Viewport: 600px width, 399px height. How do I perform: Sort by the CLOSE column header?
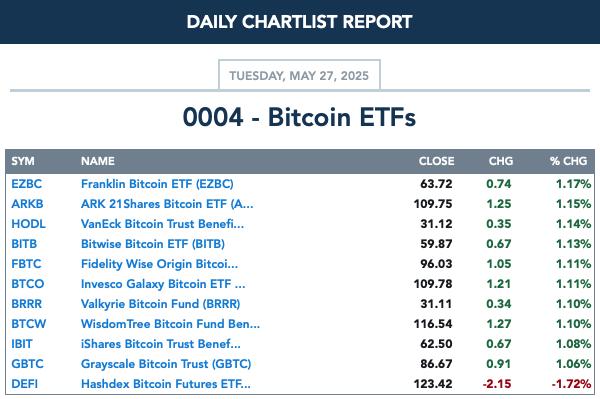coord(436,161)
